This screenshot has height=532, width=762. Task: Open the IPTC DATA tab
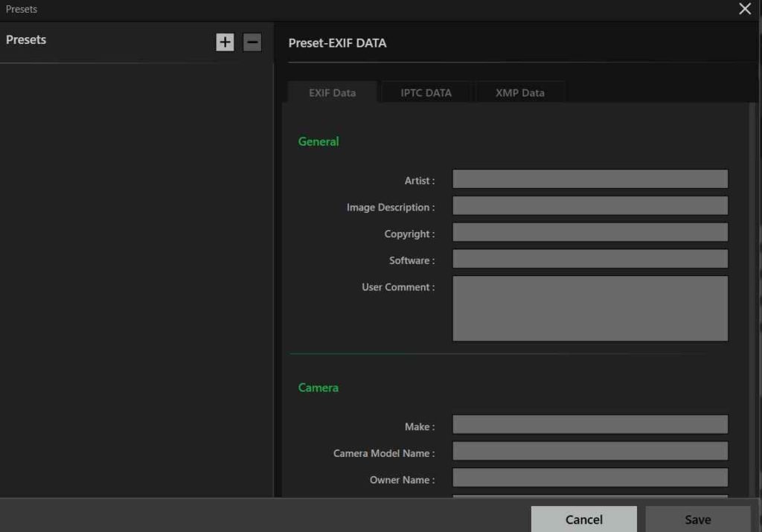coord(426,92)
